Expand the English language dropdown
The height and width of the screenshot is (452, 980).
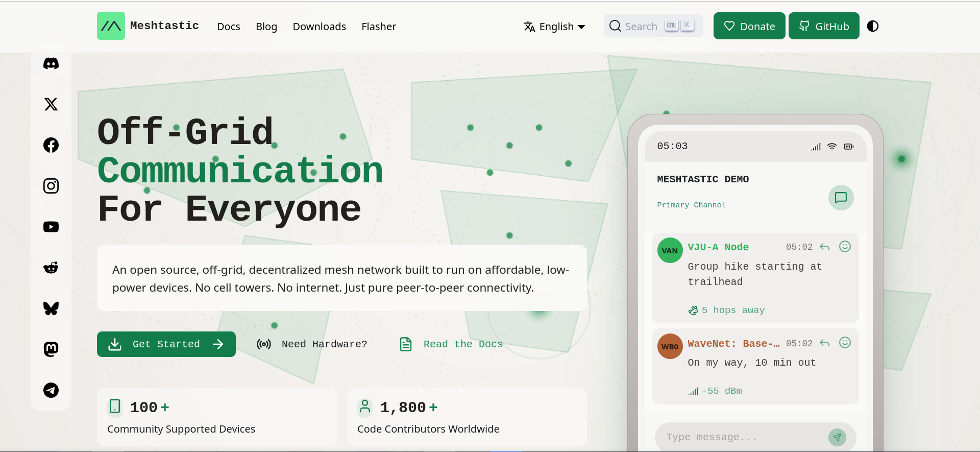click(x=554, y=27)
